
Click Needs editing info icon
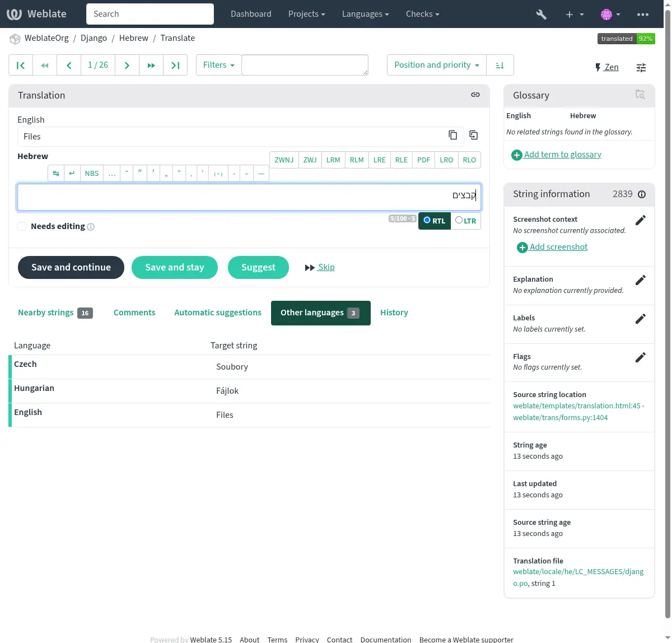[91, 227]
